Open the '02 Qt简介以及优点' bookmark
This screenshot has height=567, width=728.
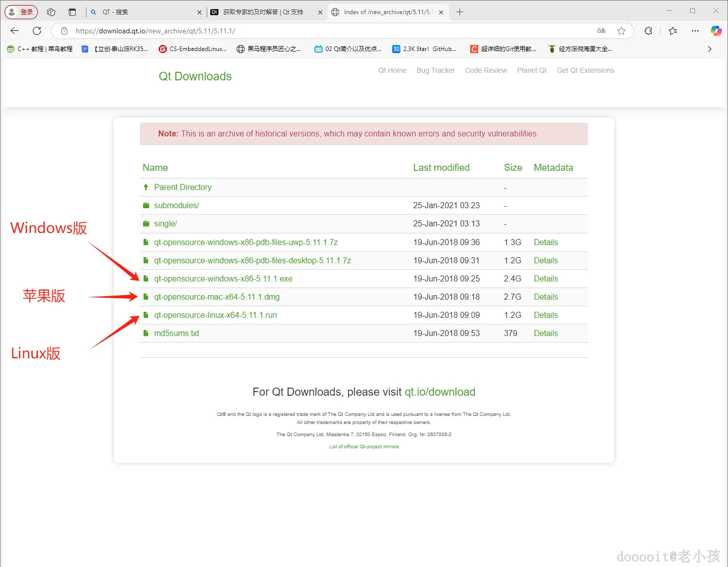pyautogui.click(x=348, y=49)
